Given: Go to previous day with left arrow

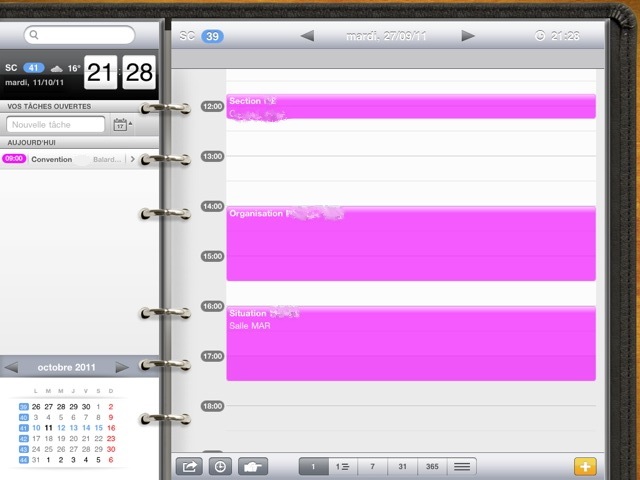Looking at the screenshot, I should point(308,36).
